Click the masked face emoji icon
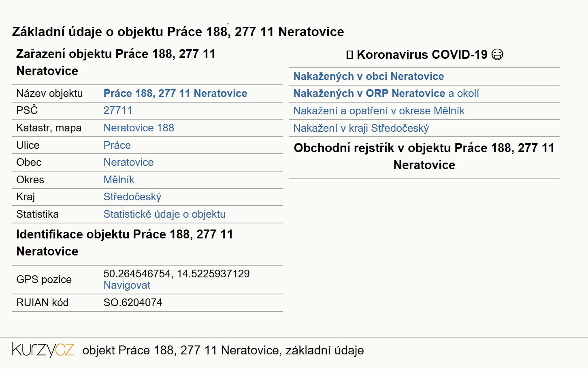588x369 pixels. 497,54
